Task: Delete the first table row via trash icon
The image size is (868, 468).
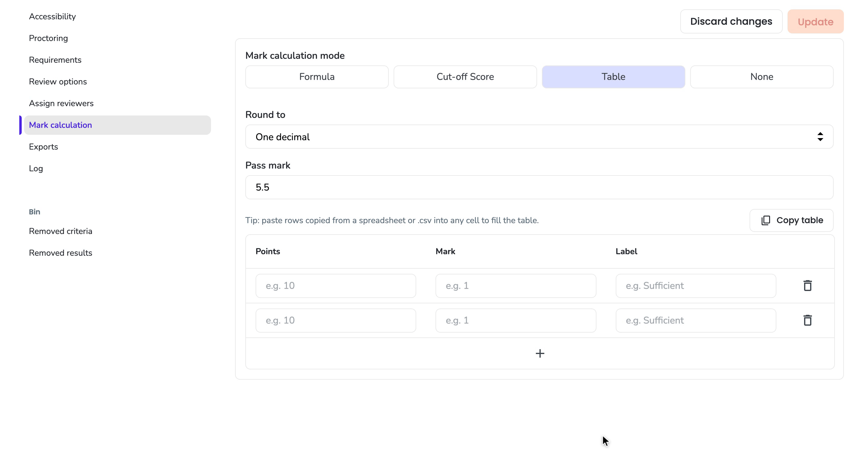Action: pos(807,286)
